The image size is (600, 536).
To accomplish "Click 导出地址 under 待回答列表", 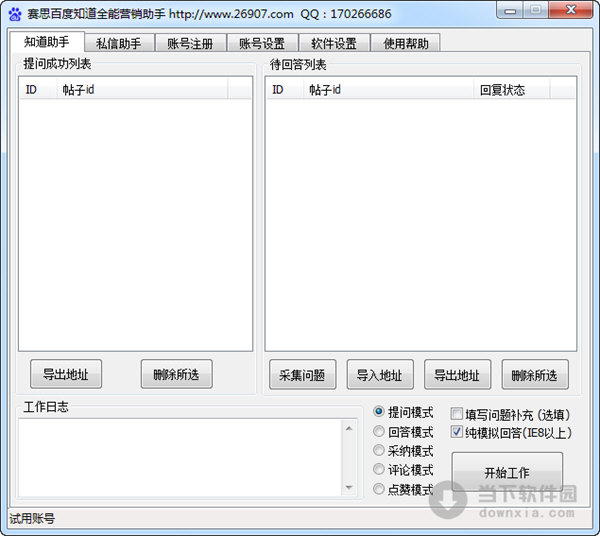I will [x=457, y=375].
